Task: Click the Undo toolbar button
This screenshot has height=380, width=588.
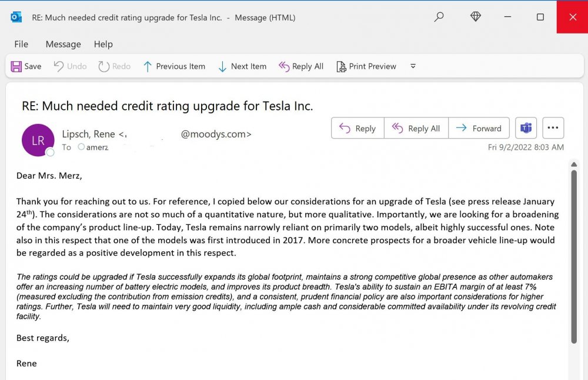Action: (70, 66)
